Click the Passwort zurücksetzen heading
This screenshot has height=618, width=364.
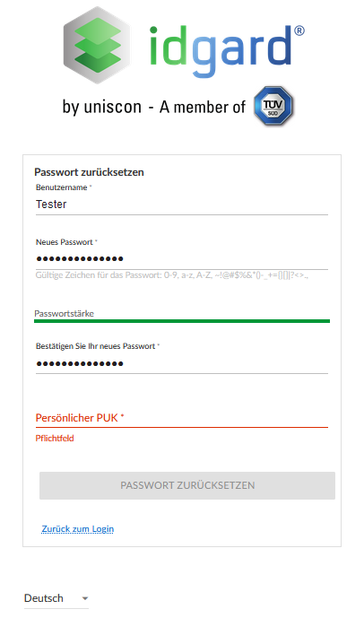89,172
